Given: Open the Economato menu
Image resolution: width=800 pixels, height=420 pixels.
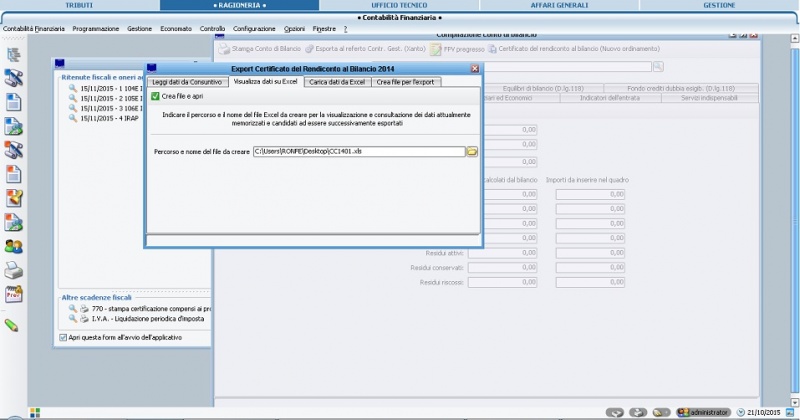Looking at the screenshot, I should coord(176,29).
